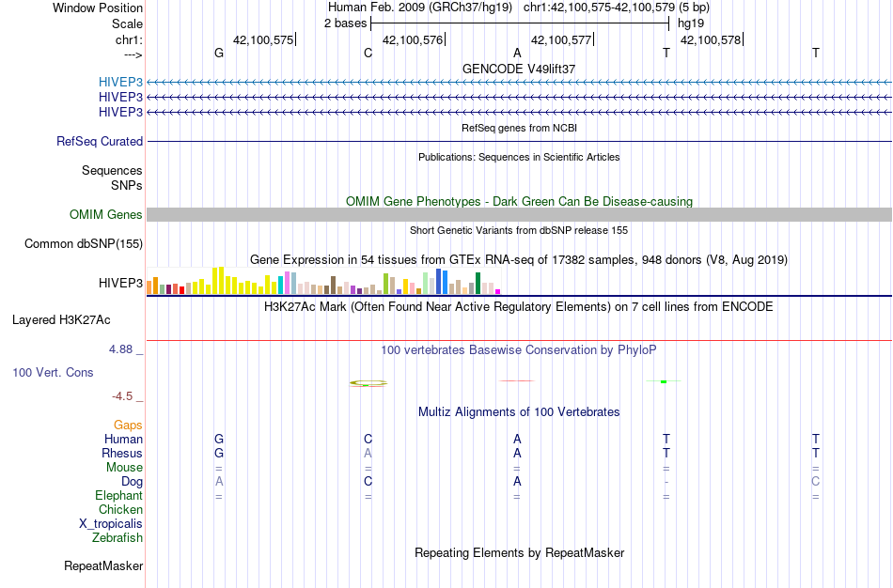Click the RepeatMasker track label

[103, 565]
